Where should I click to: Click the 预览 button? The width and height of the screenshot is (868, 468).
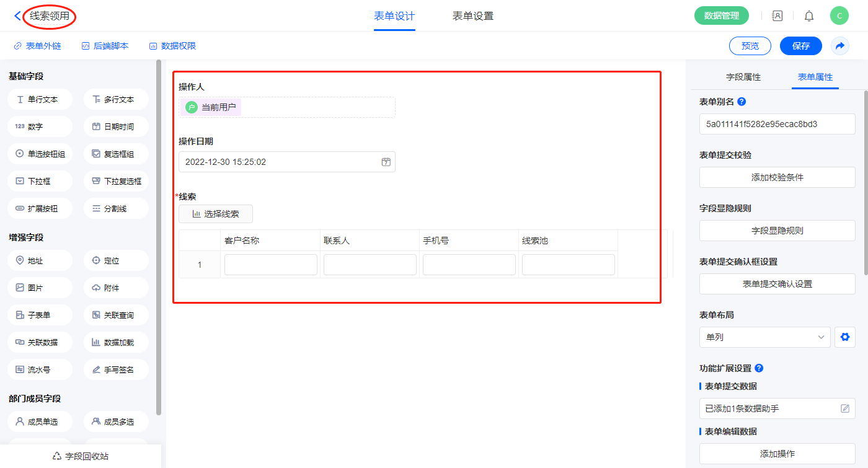pyautogui.click(x=750, y=46)
